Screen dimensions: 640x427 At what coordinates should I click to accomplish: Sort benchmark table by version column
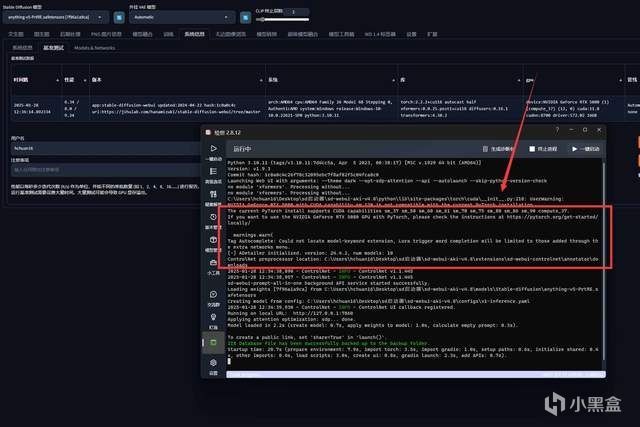[261, 80]
